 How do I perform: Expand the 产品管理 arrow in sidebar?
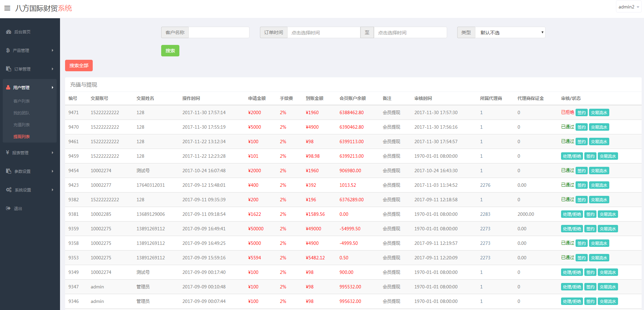(53, 50)
